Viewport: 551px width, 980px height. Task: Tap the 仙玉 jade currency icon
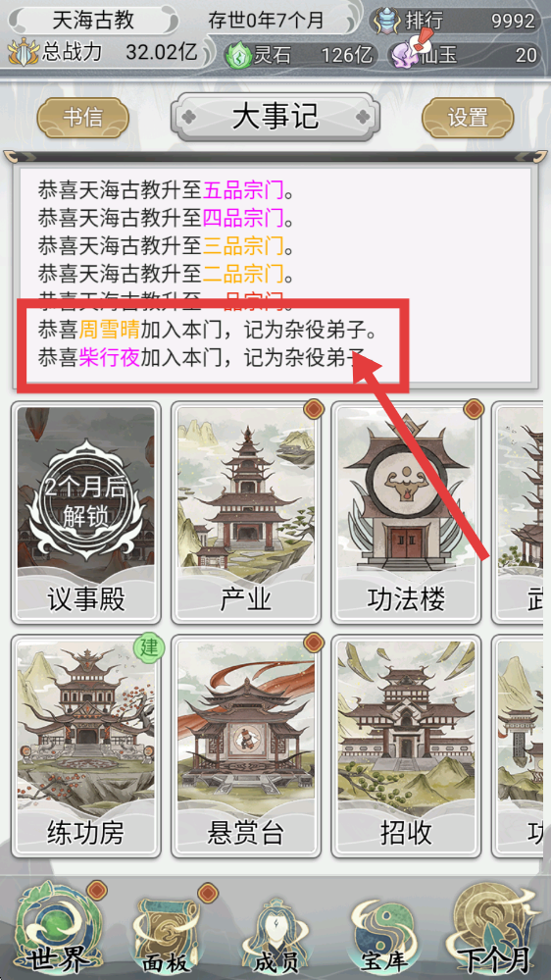click(404, 55)
